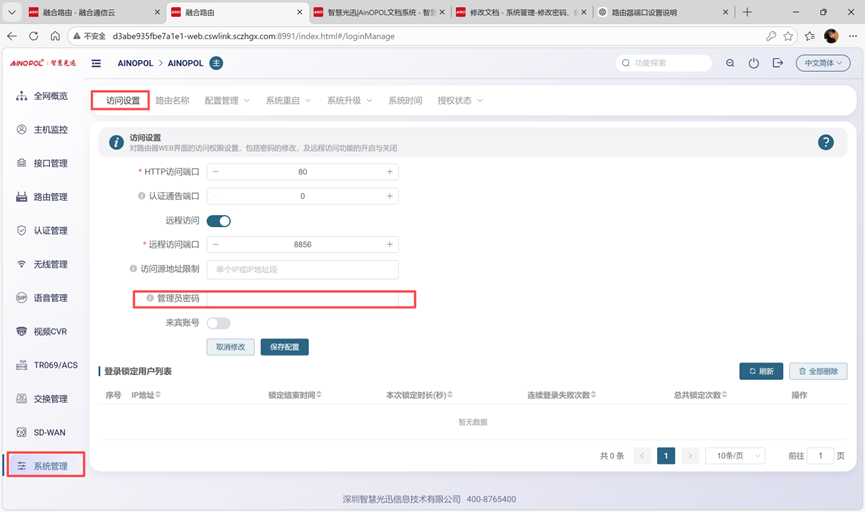This screenshot has width=865, height=512.
Task: Click the 管理员密码 input field
Action: click(x=302, y=298)
